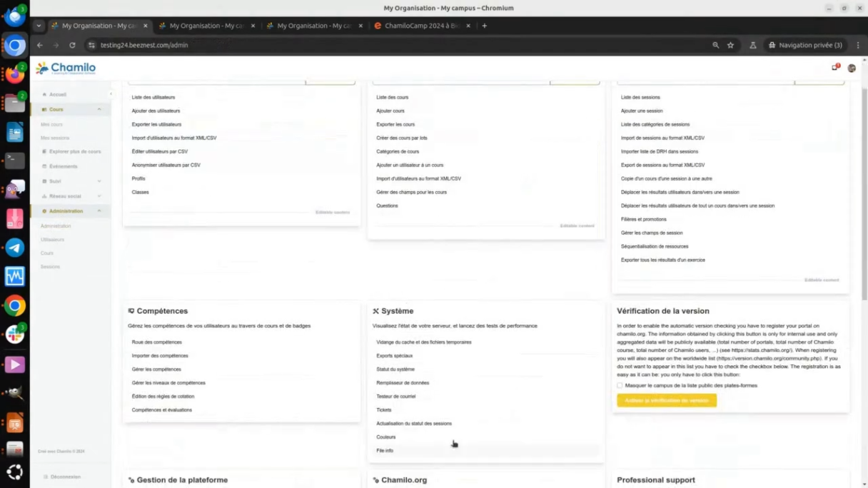Open the 'Couleurs' link under Système
The image size is (868, 488).
coord(385,437)
